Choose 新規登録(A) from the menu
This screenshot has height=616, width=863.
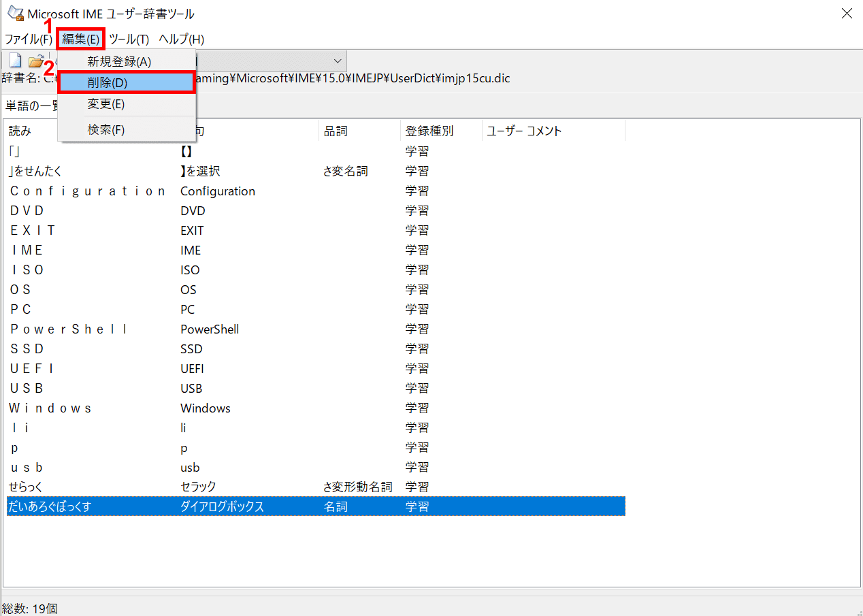(x=127, y=61)
